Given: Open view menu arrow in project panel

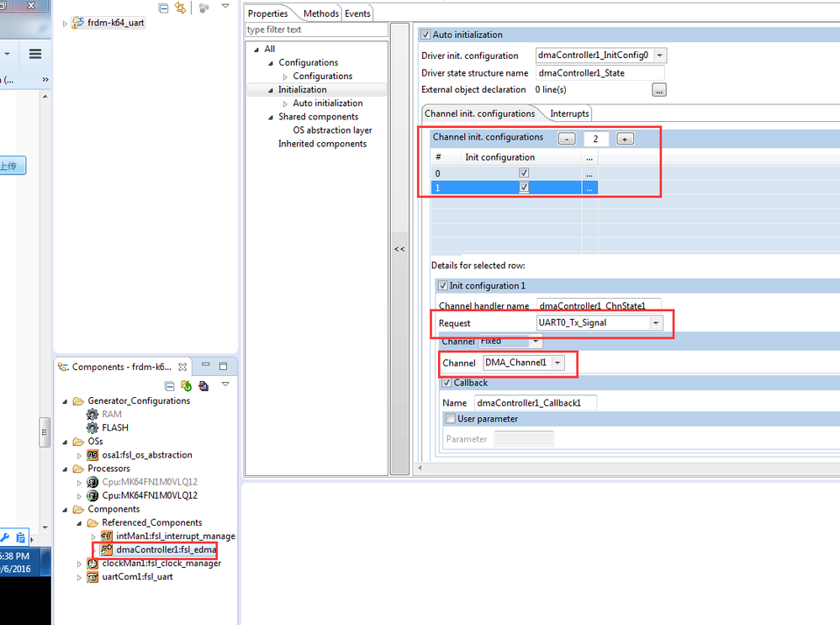Looking at the screenshot, I should (x=225, y=7).
